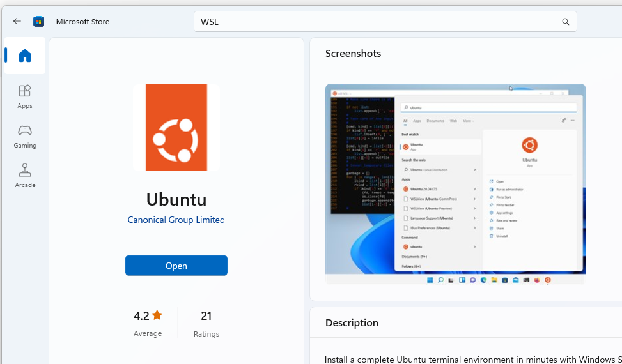
Task: Focus the WSL search box
Action: point(385,22)
